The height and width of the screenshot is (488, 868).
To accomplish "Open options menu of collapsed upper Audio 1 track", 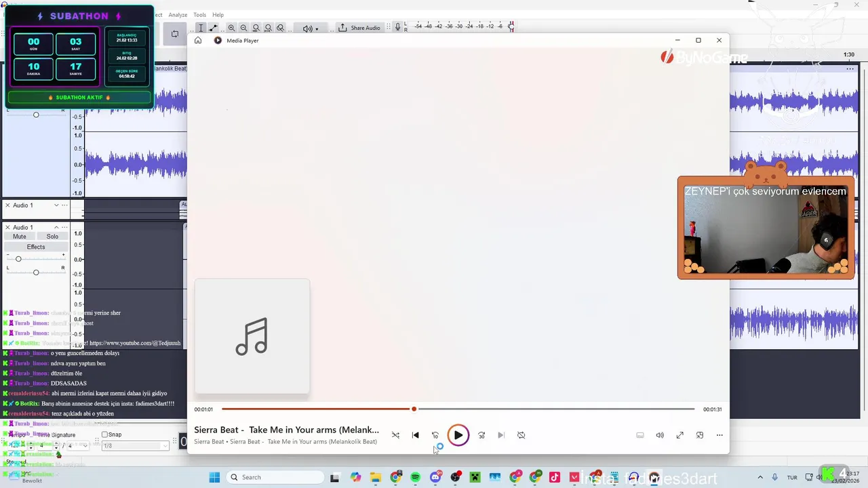I will (64, 205).
